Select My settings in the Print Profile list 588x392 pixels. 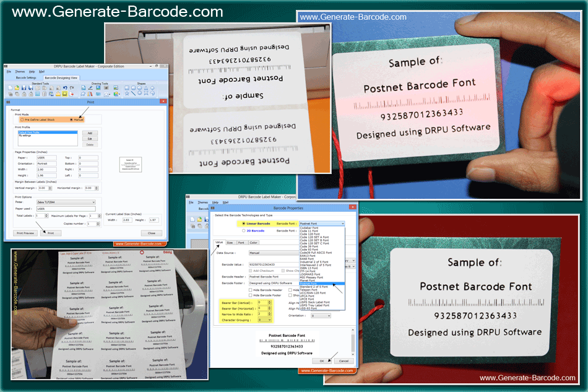[x=25, y=135]
